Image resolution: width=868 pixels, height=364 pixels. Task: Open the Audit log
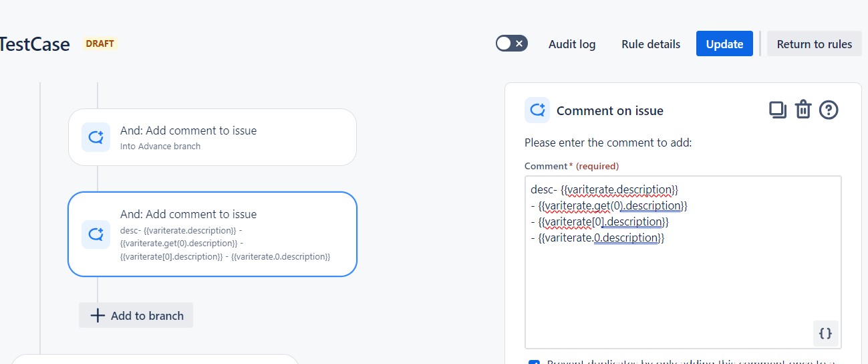coord(572,44)
